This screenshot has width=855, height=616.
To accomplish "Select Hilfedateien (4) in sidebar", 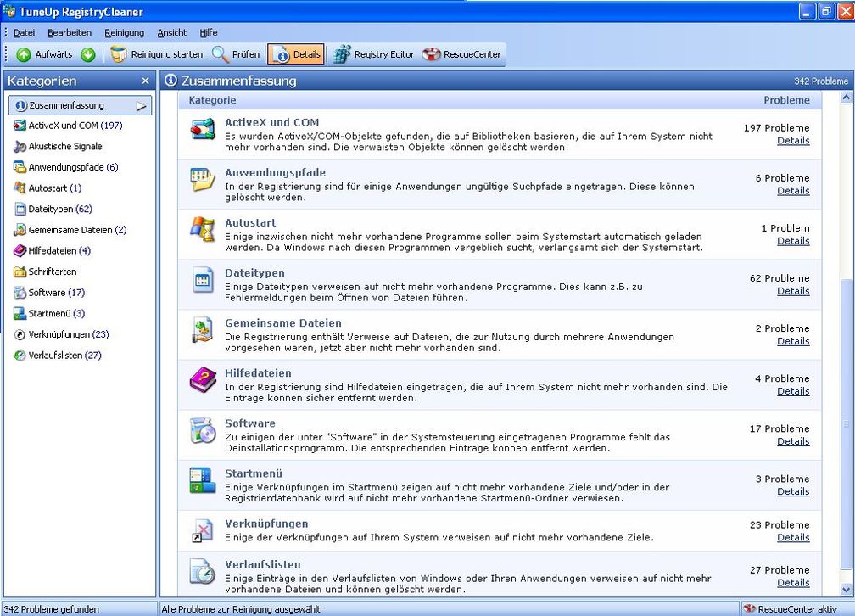I will click(x=53, y=251).
